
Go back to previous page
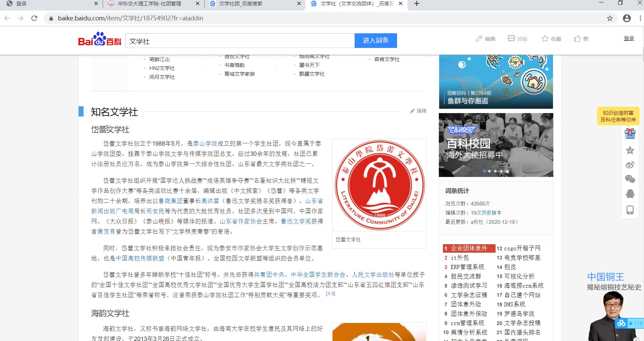pyautogui.click(x=7, y=18)
